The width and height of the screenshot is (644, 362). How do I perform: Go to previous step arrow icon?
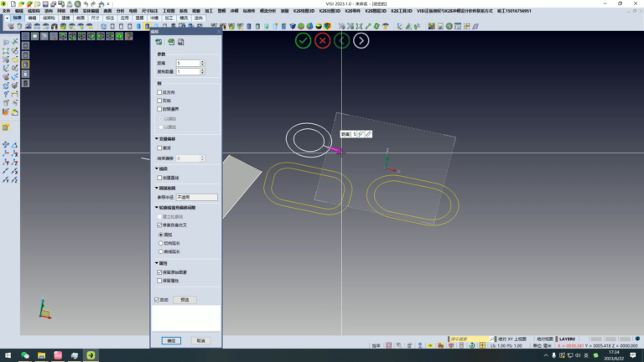click(342, 40)
